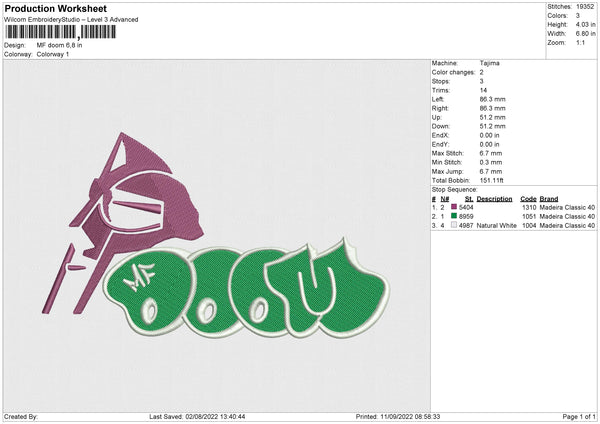Click the thread code '1310'
Screen dimensions: 600x424
529,207
